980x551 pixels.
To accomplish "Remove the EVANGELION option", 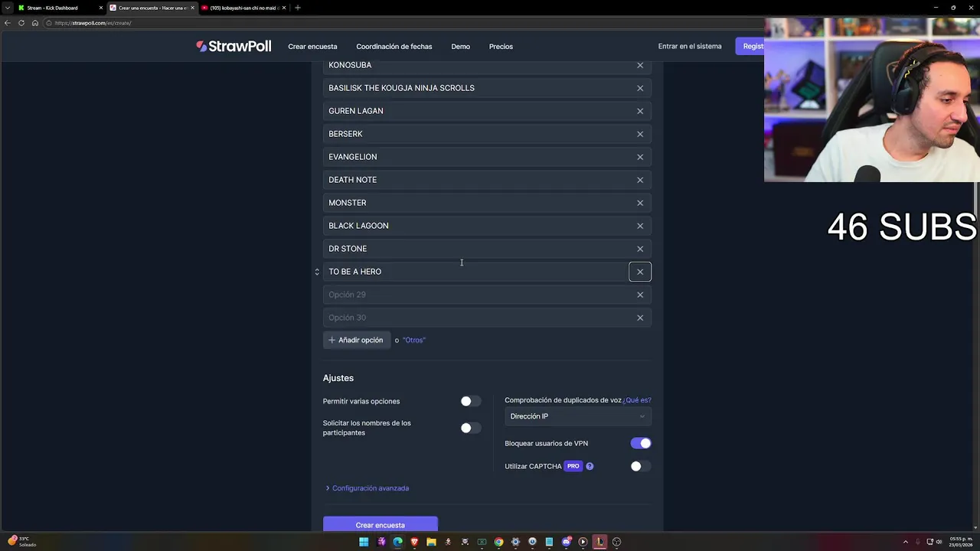I will [640, 157].
